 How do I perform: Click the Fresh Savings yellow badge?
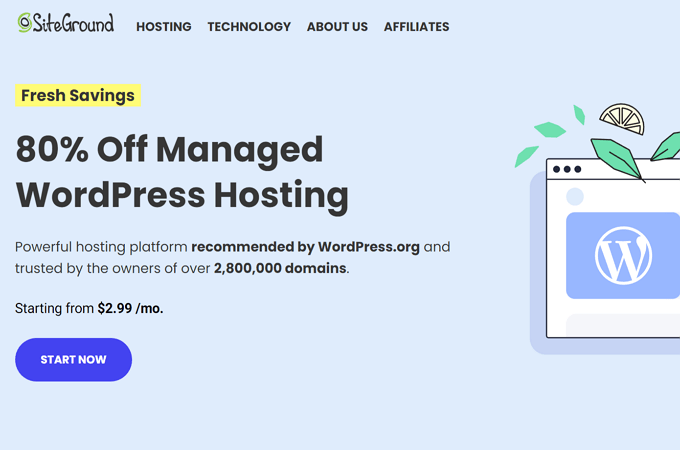coord(78,95)
